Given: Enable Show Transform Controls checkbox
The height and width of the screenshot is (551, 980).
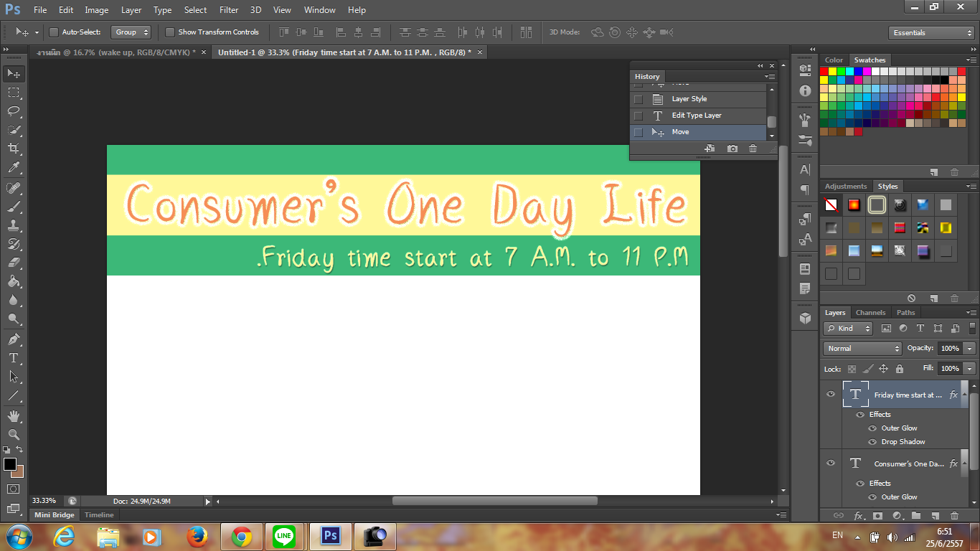Looking at the screenshot, I should click(170, 32).
